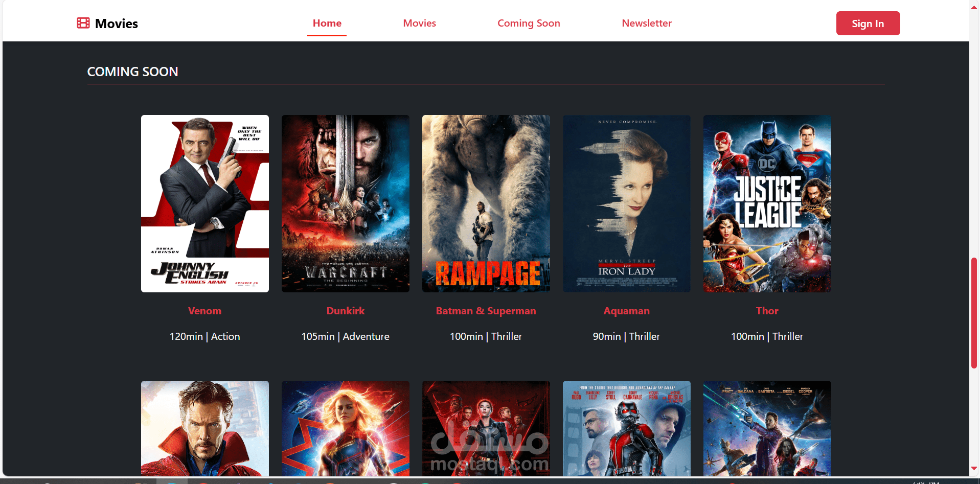The height and width of the screenshot is (484, 980).
Task: Click the Sign In button
Action: pos(868,24)
